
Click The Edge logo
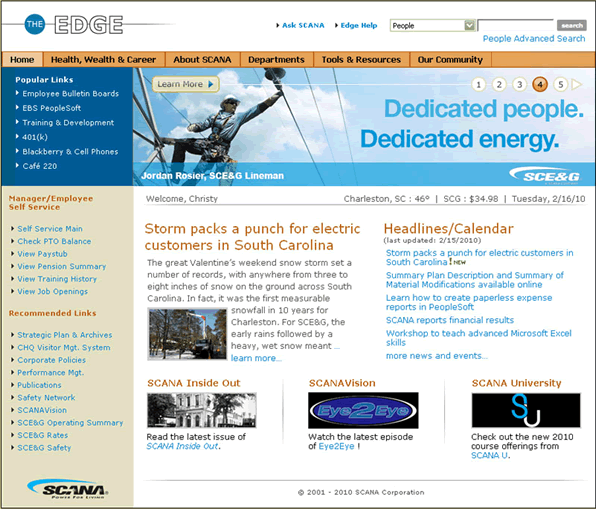click(74, 25)
